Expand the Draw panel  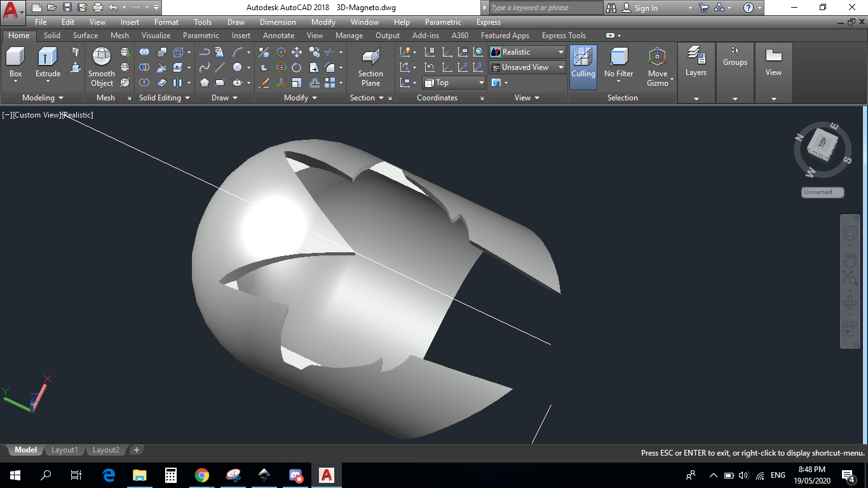pyautogui.click(x=224, y=98)
